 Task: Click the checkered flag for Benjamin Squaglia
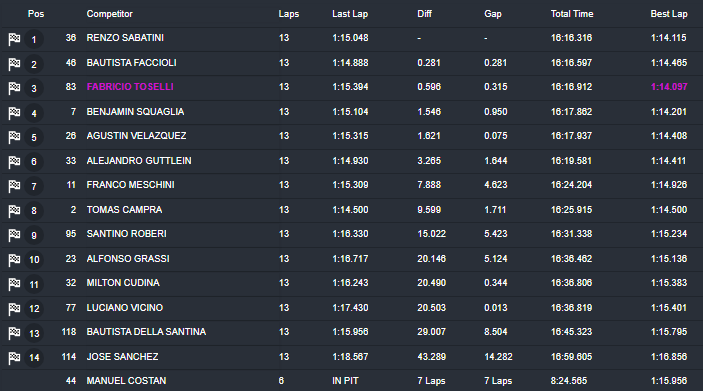point(14,113)
